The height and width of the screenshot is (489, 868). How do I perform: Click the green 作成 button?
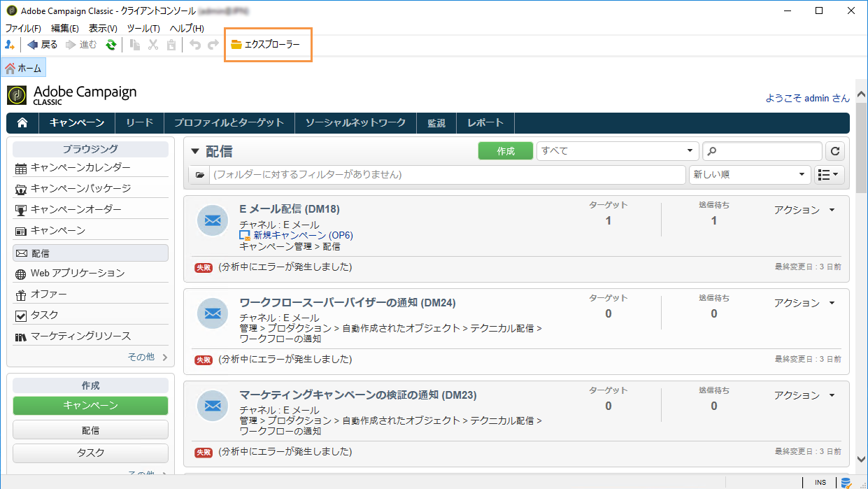coord(505,151)
